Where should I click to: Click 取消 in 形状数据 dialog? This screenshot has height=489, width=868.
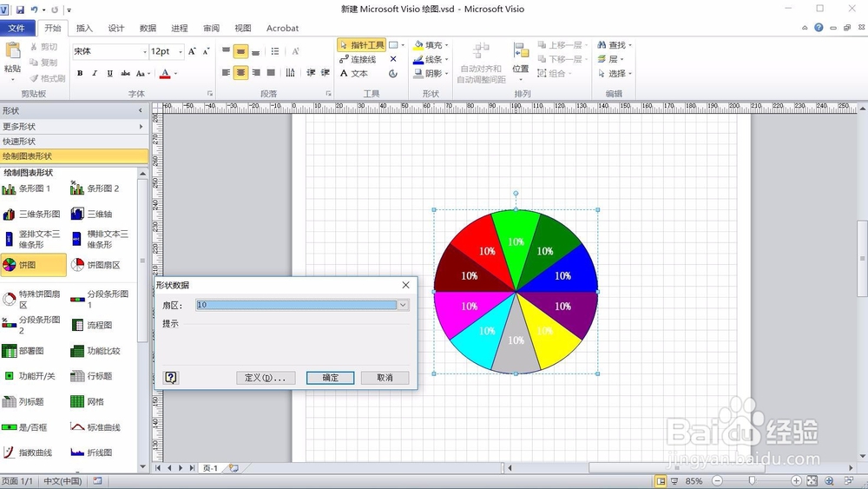(x=385, y=378)
